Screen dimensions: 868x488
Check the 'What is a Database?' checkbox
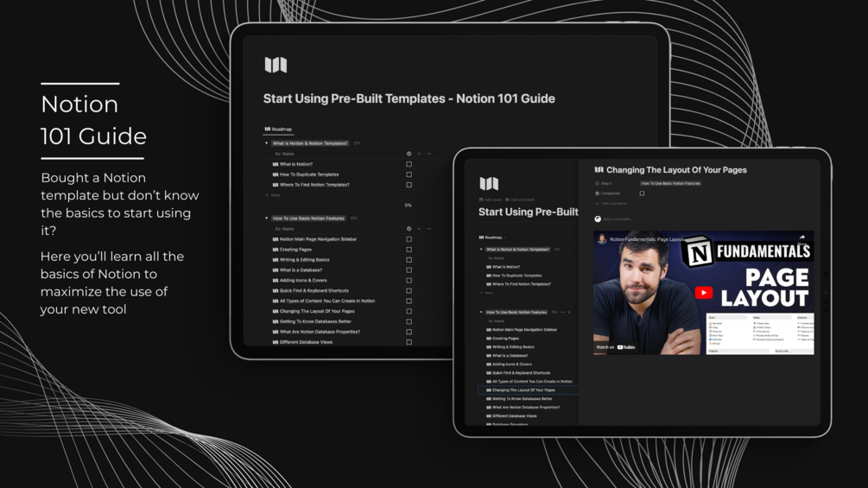coord(409,270)
